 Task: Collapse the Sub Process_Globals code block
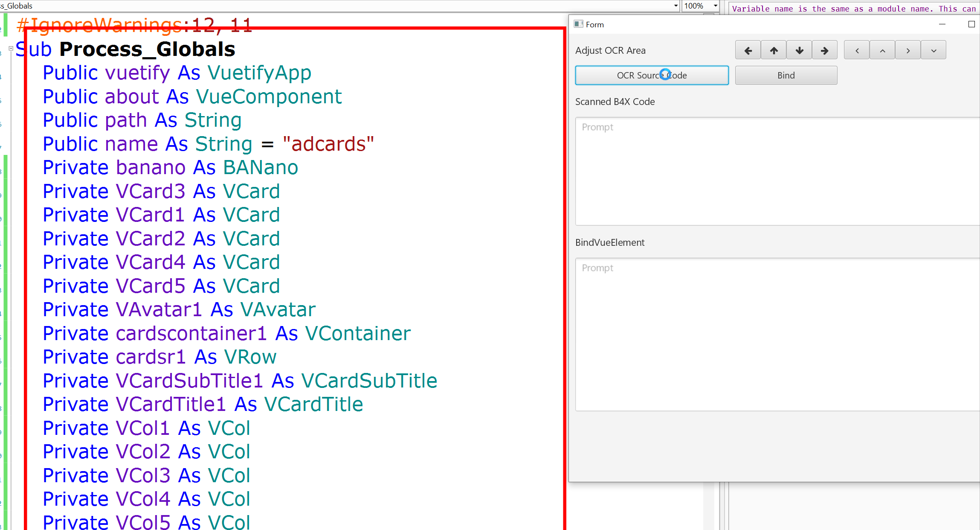[11, 49]
